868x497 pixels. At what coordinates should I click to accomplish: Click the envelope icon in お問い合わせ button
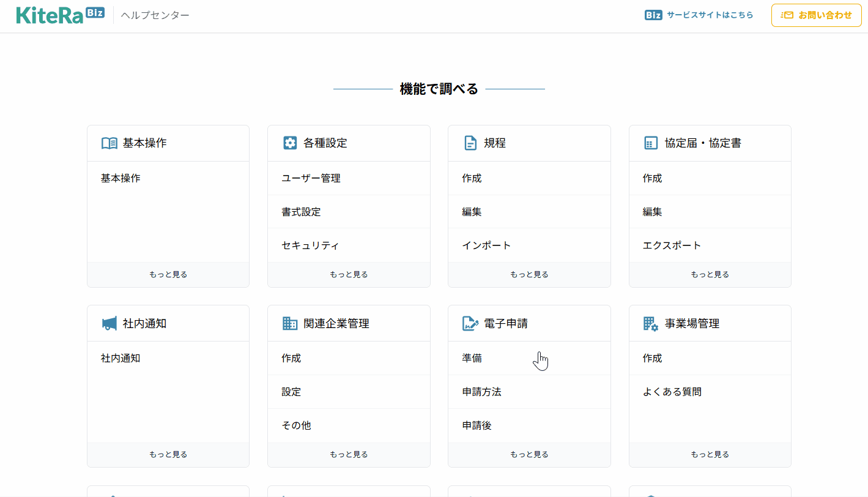click(787, 15)
